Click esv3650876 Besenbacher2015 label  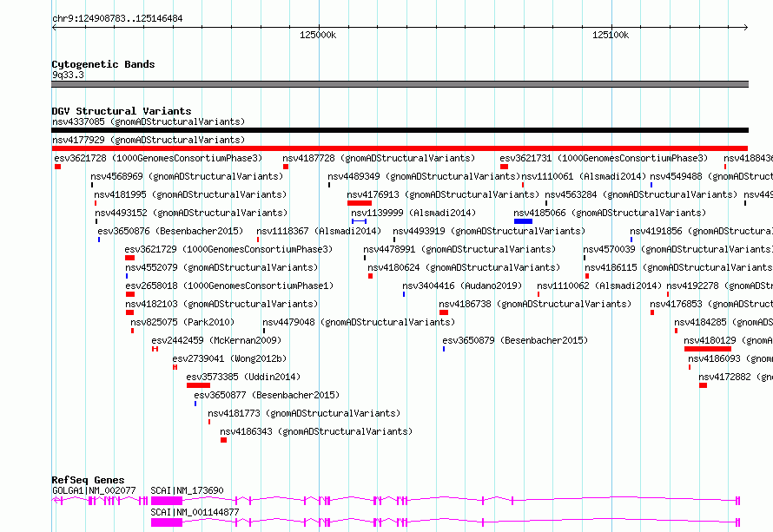point(170,231)
